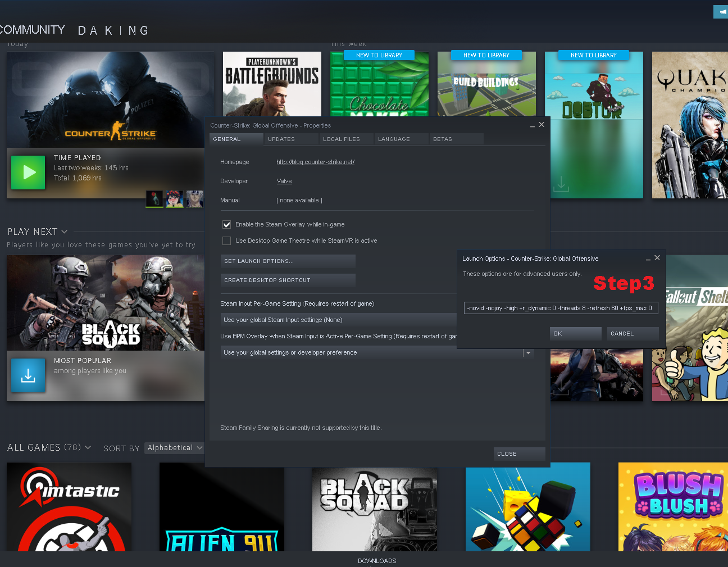Open the Community menu

click(33, 30)
